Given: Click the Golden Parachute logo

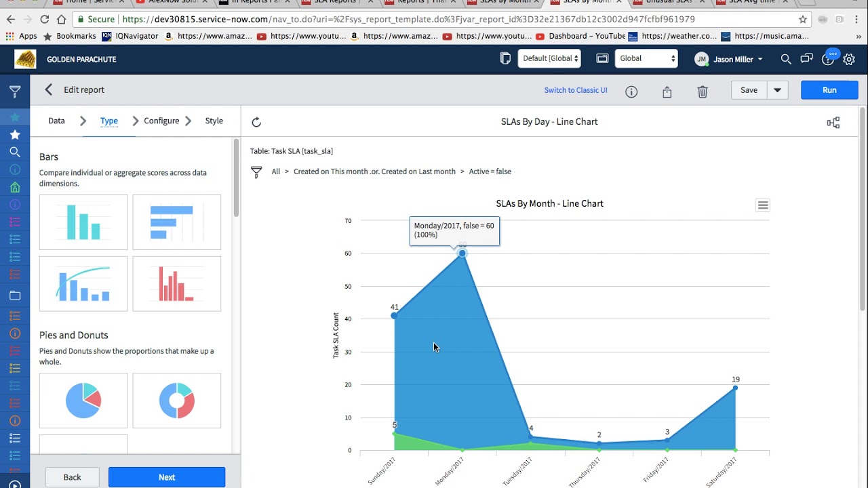Looking at the screenshot, I should 26,59.
